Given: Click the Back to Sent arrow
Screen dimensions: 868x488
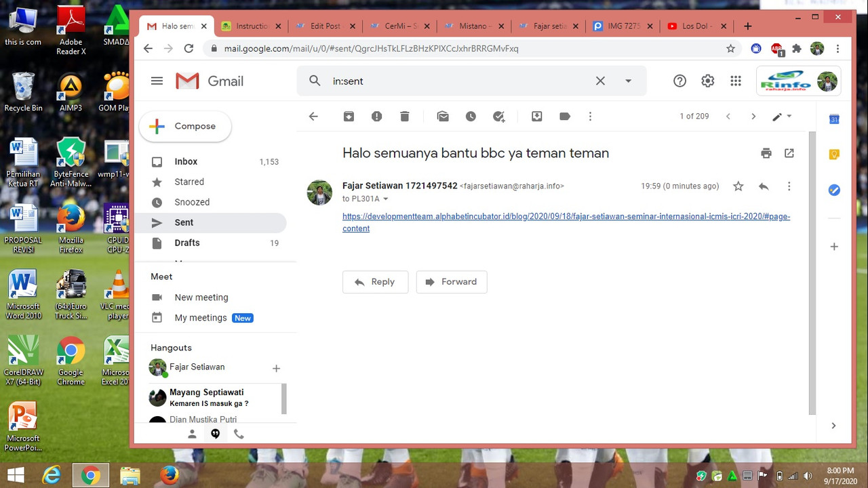Looking at the screenshot, I should 313,117.
